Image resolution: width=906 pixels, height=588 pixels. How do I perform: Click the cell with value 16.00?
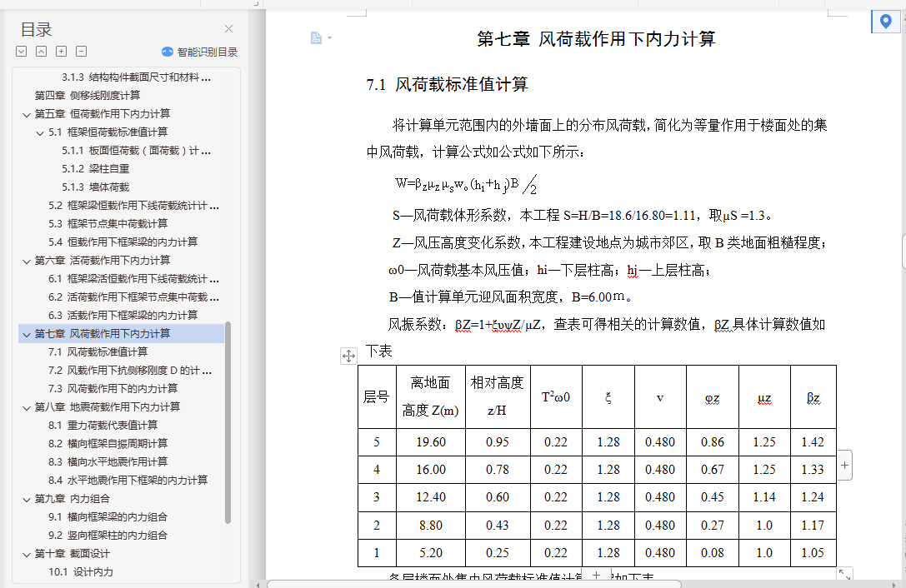(430, 470)
